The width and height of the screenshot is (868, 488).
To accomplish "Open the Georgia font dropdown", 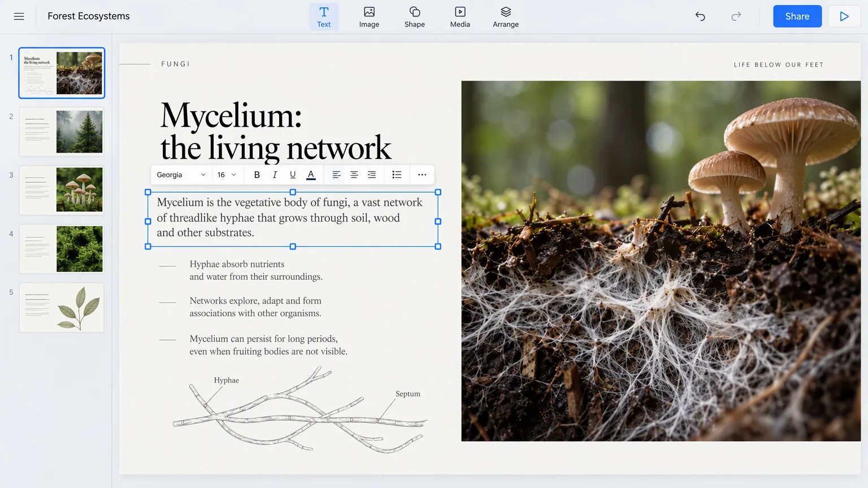I will coord(181,175).
